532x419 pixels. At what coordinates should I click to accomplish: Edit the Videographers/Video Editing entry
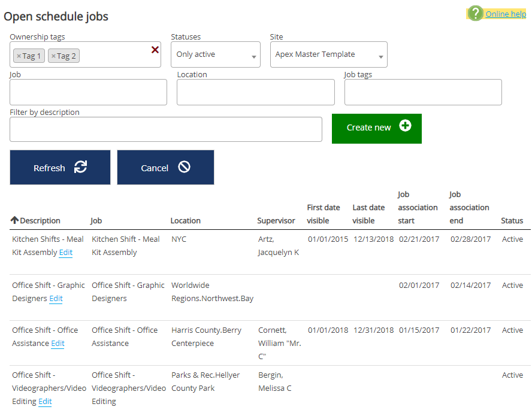point(45,402)
